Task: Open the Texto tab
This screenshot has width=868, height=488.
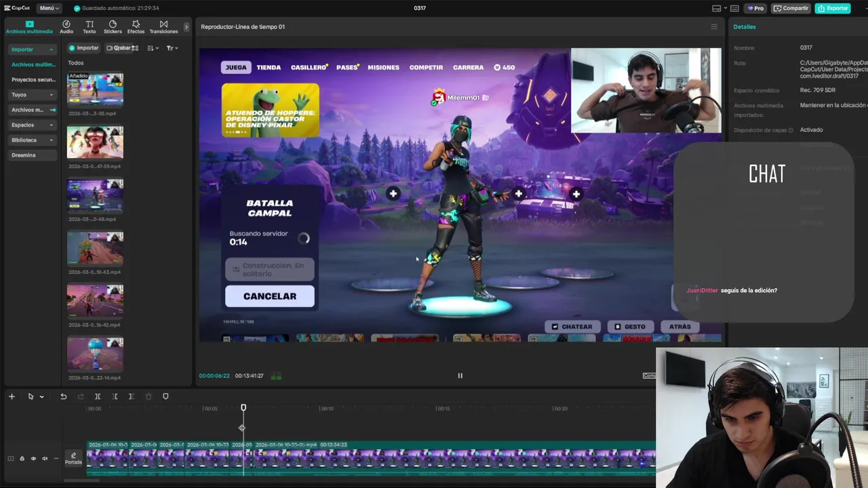Action: [x=90, y=27]
